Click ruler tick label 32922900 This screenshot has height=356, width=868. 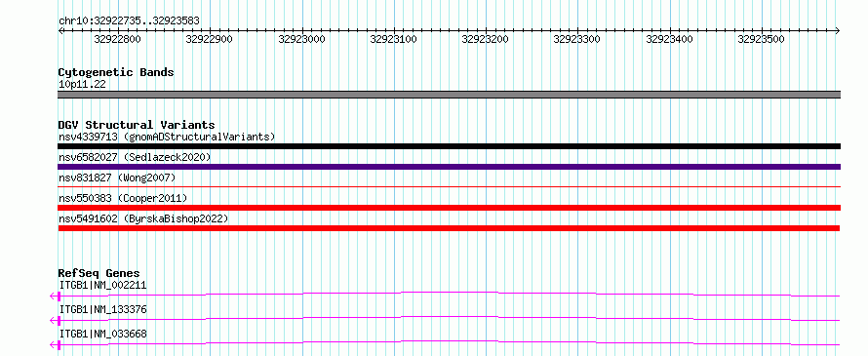[x=210, y=39]
